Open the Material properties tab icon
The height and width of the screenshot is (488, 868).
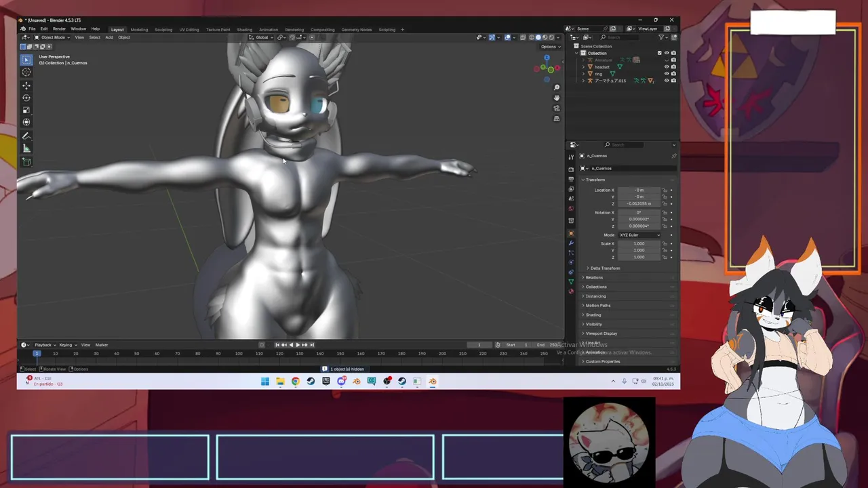pos(571,291)
